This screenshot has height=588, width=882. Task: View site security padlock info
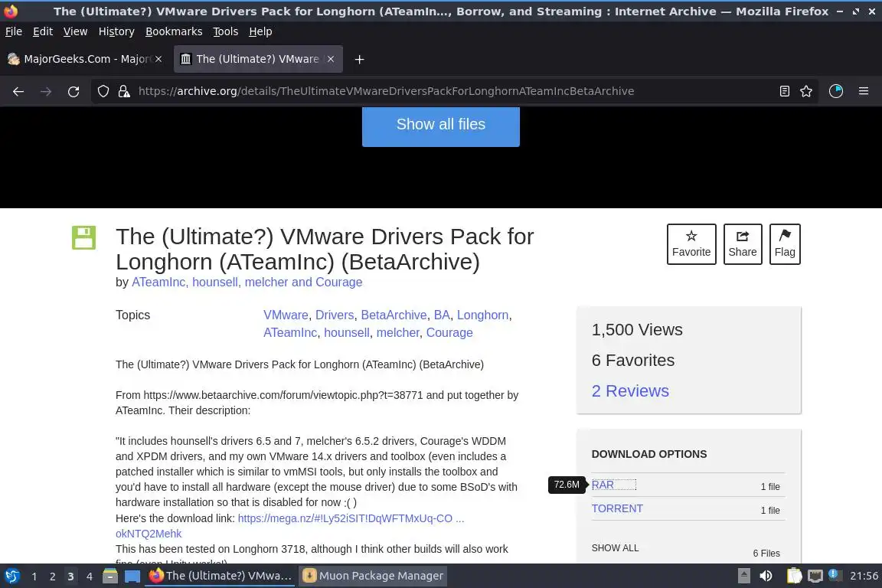pyautogui.click(x=124, y=91)
